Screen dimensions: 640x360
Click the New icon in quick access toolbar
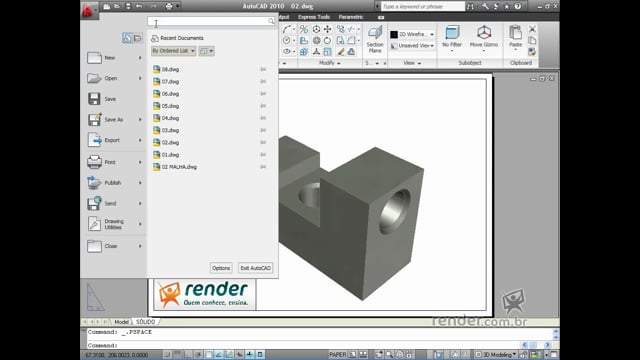point(107,7)
